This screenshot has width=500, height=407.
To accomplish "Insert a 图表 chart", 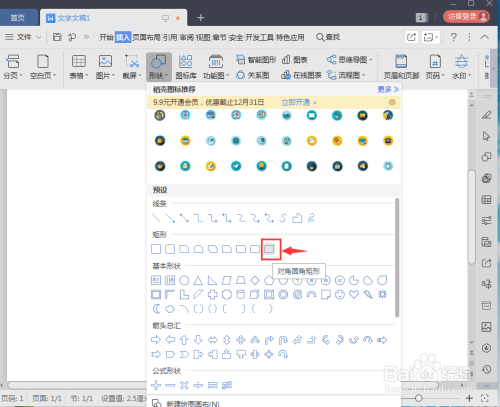I will (295, 60).
